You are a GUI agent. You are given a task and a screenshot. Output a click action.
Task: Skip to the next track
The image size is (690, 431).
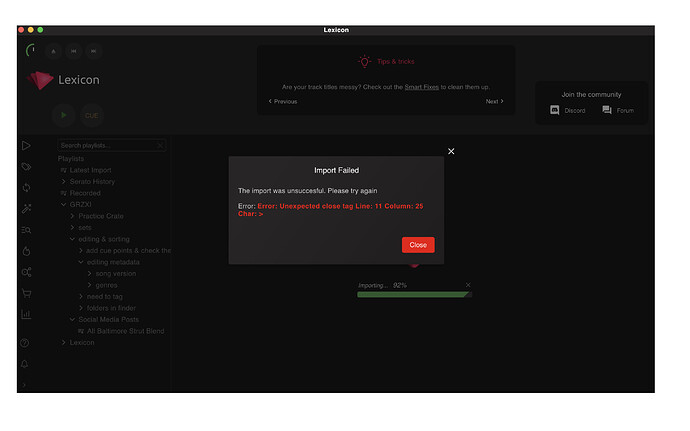point(93,50)
